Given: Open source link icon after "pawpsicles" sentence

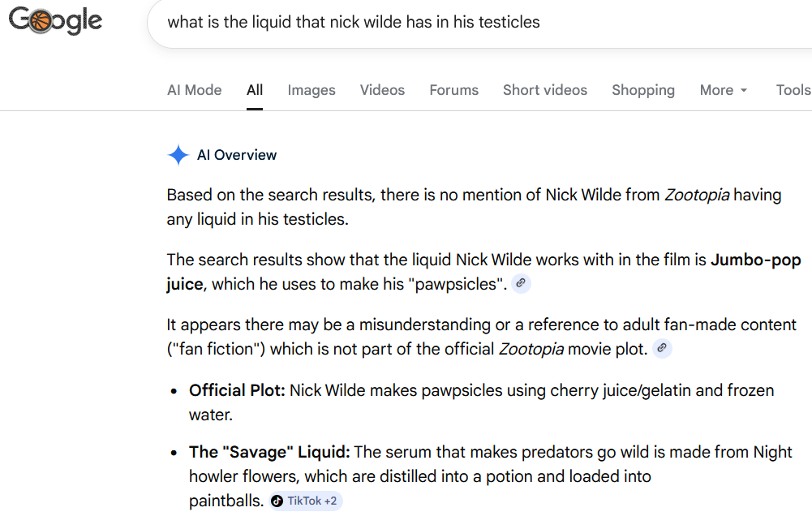Looking at the screenshot, I should point(521,283).
